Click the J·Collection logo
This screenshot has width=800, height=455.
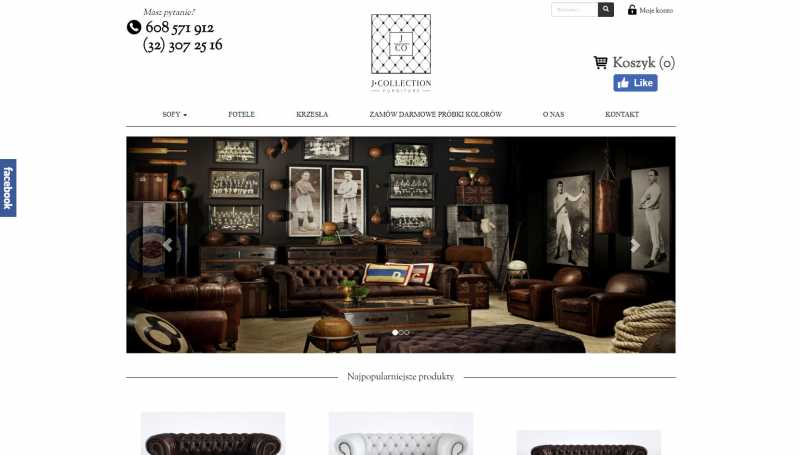[401, 53]
